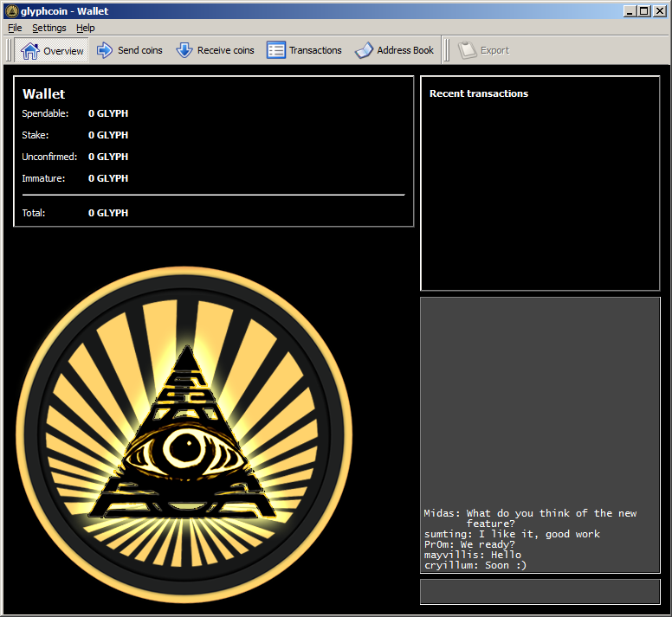The image size is (672, 617).
Task: Click the Immature value 0 GLYPH
Action: pyautogui.click(x=108, y=178)
